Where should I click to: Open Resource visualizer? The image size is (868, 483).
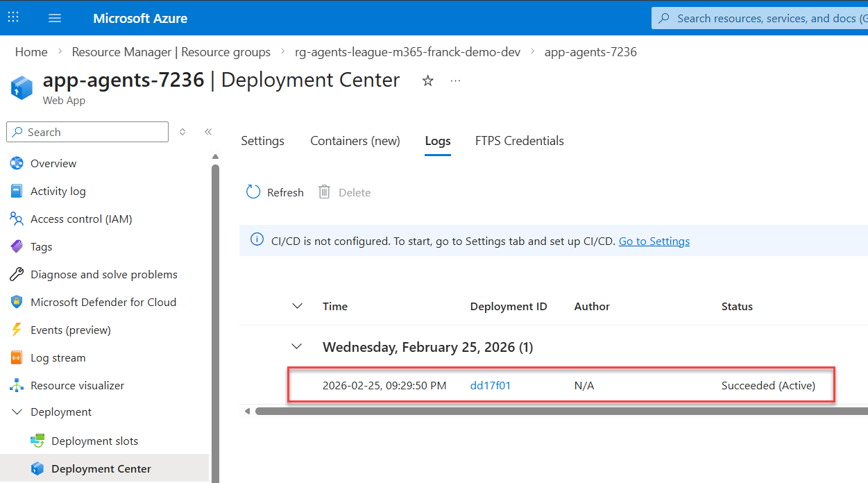77,386
